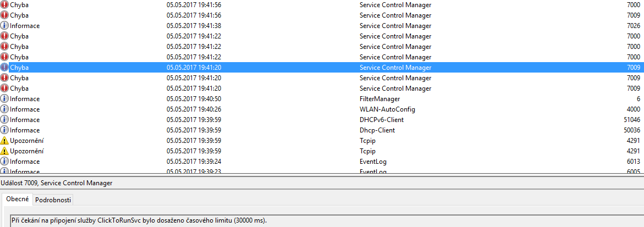Screen dimensions: 644x227
Task: Select event ID 7026 cell
Action: pyautogui.click(x=633, y=26)
